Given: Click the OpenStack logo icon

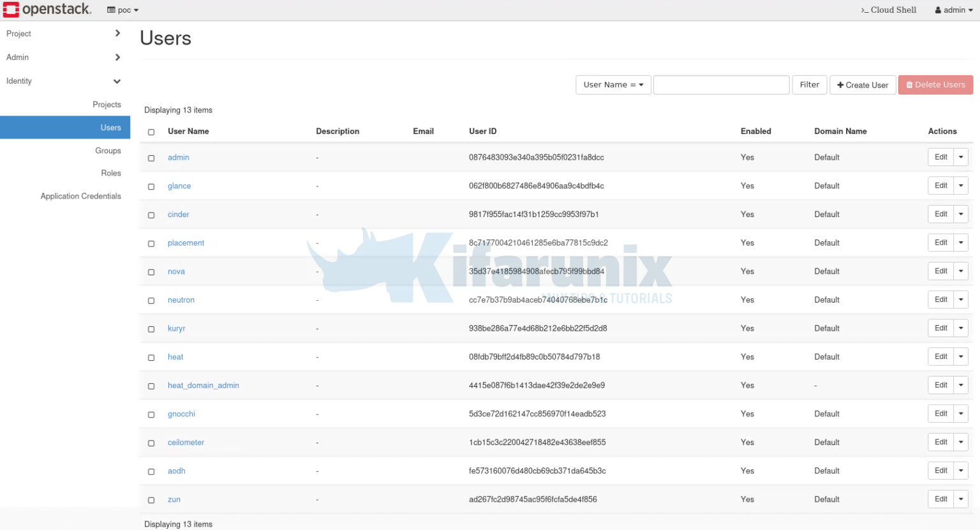Looking at the screenshot, I should [x=11, y=10].
